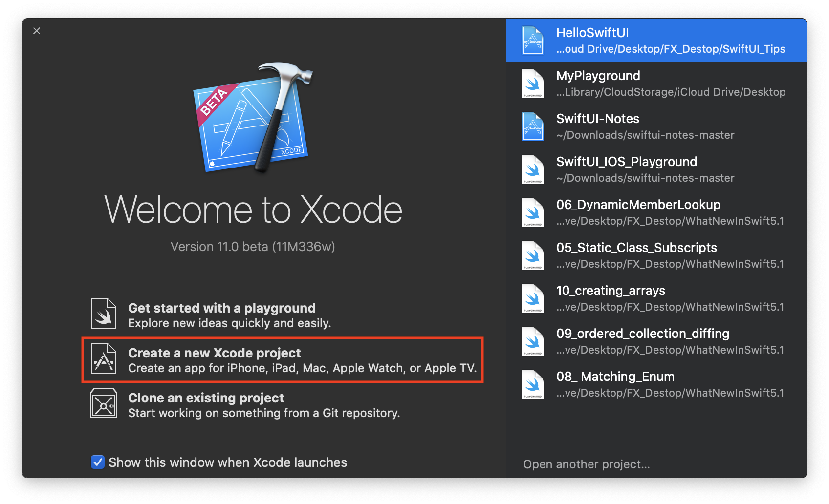Open recent item SwiftUI_IOS_Playground
Viewport: 829px width, 504px height.
click(x=656, y=169)
